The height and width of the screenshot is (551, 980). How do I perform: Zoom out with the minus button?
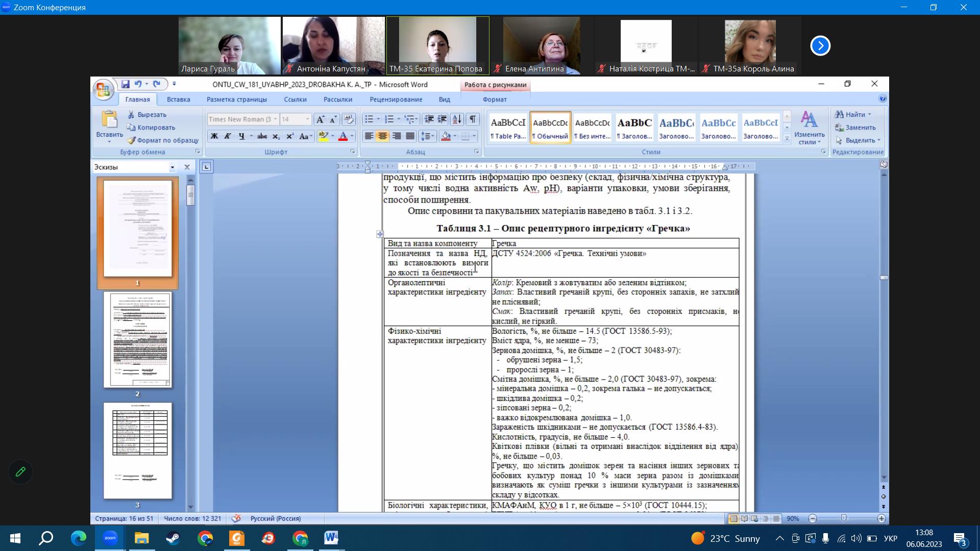(x=813, y=518)
